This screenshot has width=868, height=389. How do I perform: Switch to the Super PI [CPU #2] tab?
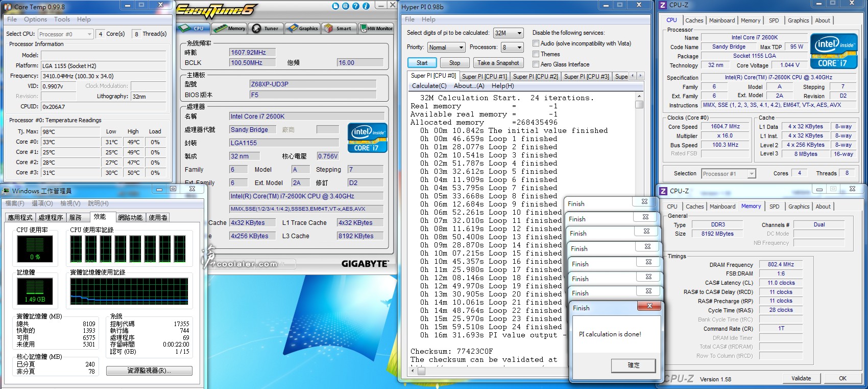(535, 76)
